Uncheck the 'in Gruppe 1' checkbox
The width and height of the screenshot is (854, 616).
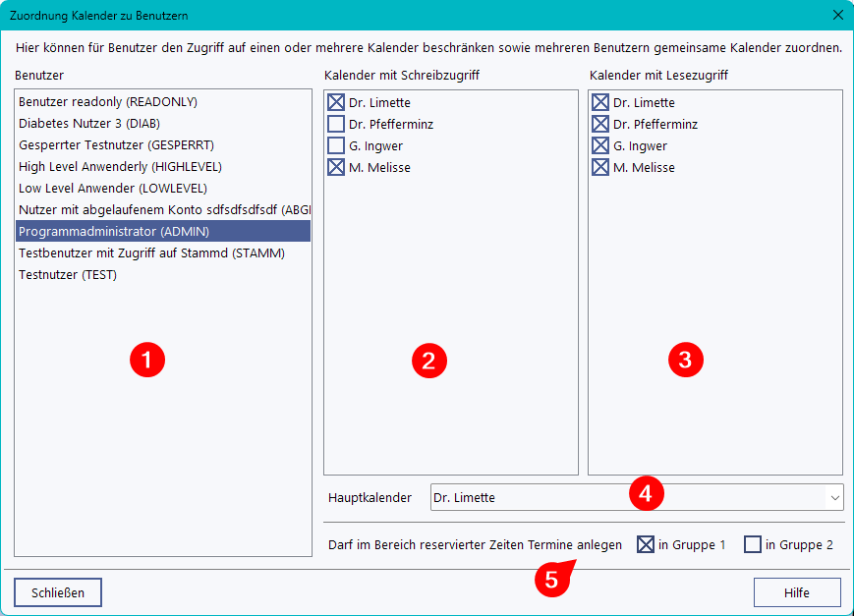(646, 544)
